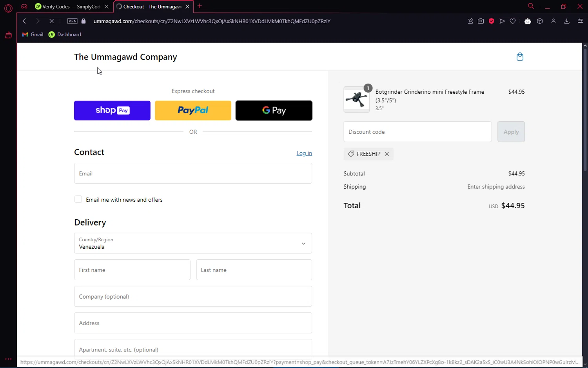Image resolution: width=588 pixels, height=368 pixels.
Task: Open the Dashboard bookmark
Action: 65,35
